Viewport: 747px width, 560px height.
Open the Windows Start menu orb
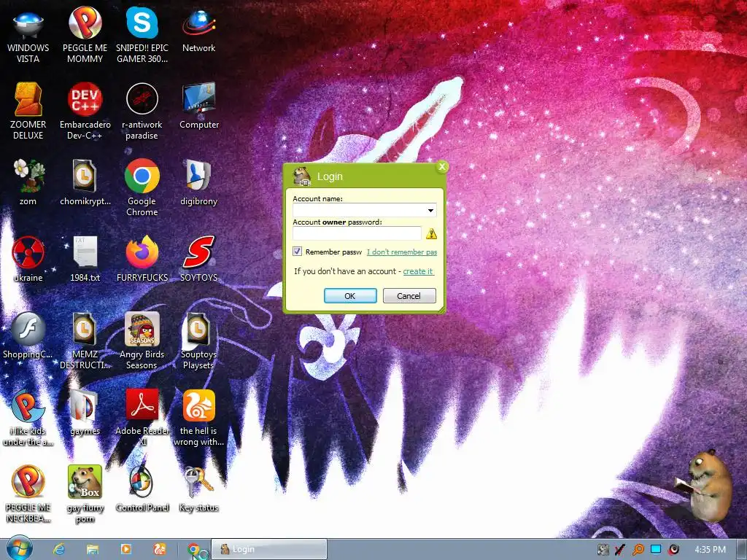click(x=19, y=548)
